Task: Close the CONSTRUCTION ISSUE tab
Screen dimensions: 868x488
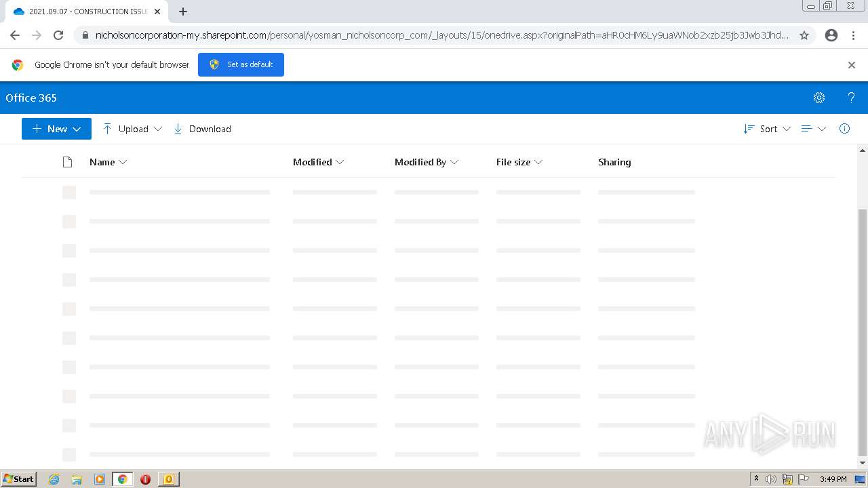Action: [x=157, y=12]
